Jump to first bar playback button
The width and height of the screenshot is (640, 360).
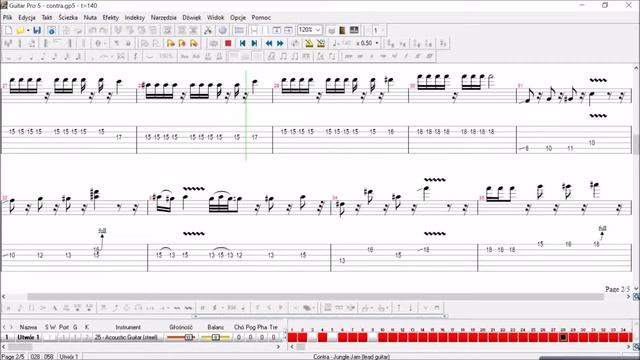point(242,43)
